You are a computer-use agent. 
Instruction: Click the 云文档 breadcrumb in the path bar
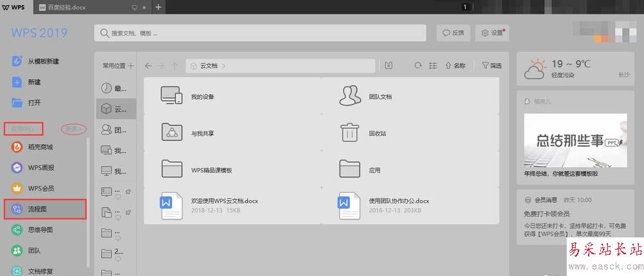point(209,66)
